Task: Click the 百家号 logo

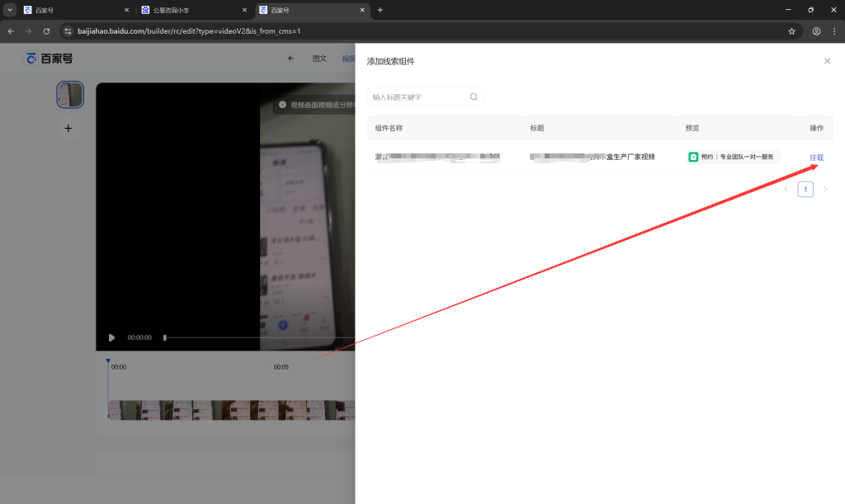Action: [49, 59]
